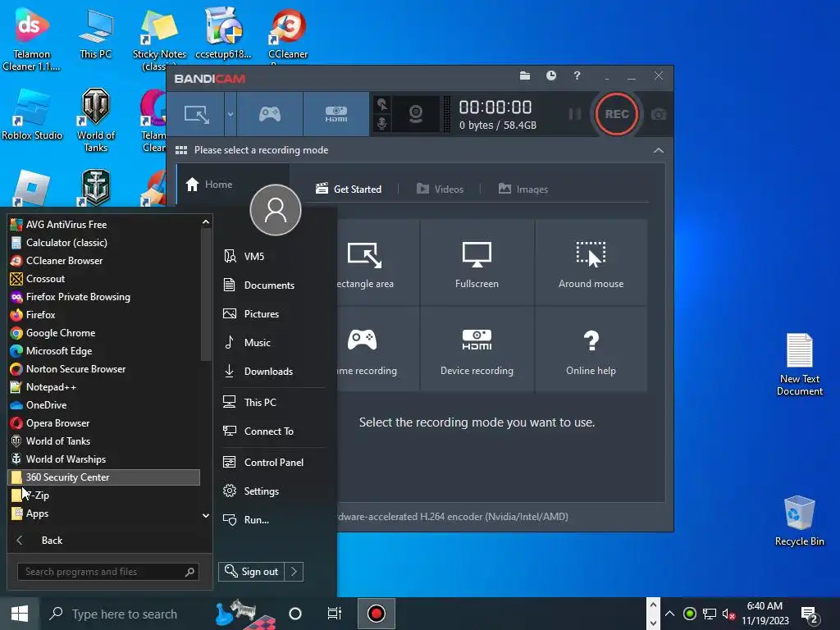The height and width of the screenshot is (630, 840).
Task: Switch to Videos tab in Bandicam
Action: pos(440,189)
